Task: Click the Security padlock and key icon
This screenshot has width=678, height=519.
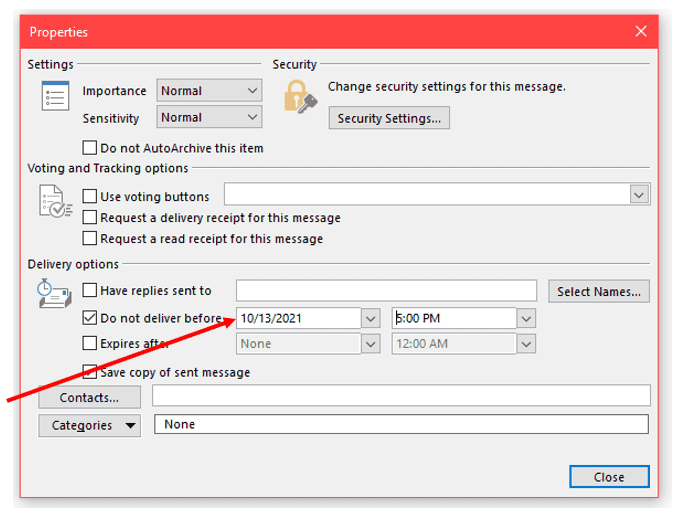Action: pyautogui.click(x=300, y=97)
